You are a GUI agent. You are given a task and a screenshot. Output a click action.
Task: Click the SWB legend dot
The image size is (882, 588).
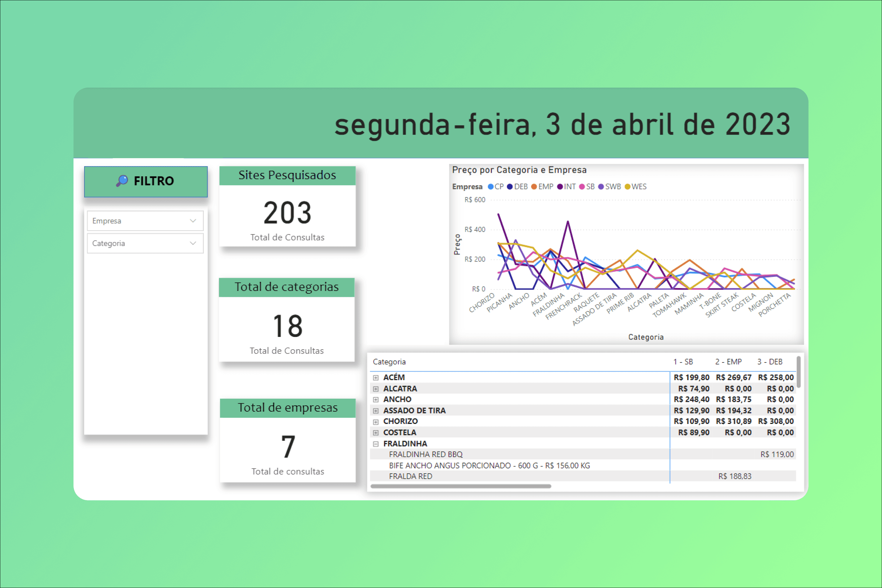tap(601, 187)
